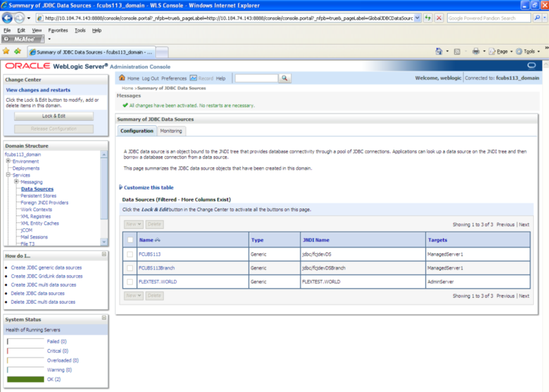Open the FCUBS113 data source link
The image size is (549, 392).
pos(150,254)
